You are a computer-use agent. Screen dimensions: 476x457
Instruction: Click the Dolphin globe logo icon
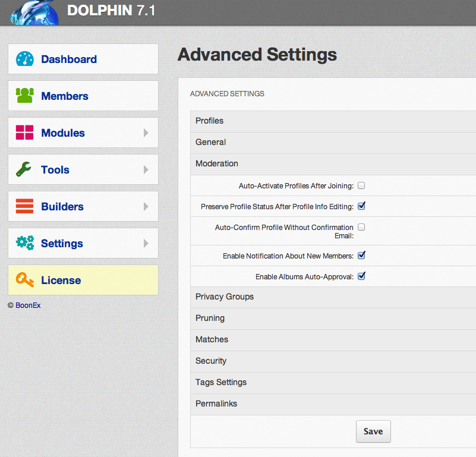pyautogui.click(x=34, y=12)
